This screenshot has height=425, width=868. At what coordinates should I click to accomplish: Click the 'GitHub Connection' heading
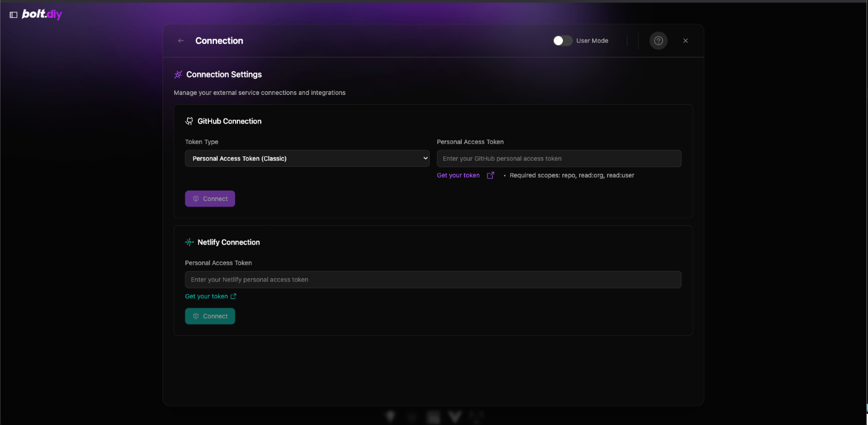(x=229, y=121)
